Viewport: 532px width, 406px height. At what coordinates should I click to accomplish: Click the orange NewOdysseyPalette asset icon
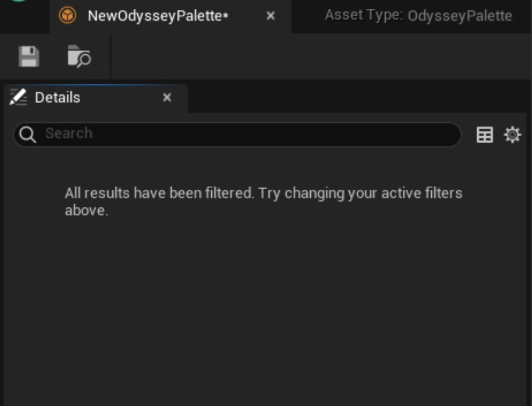67,16
